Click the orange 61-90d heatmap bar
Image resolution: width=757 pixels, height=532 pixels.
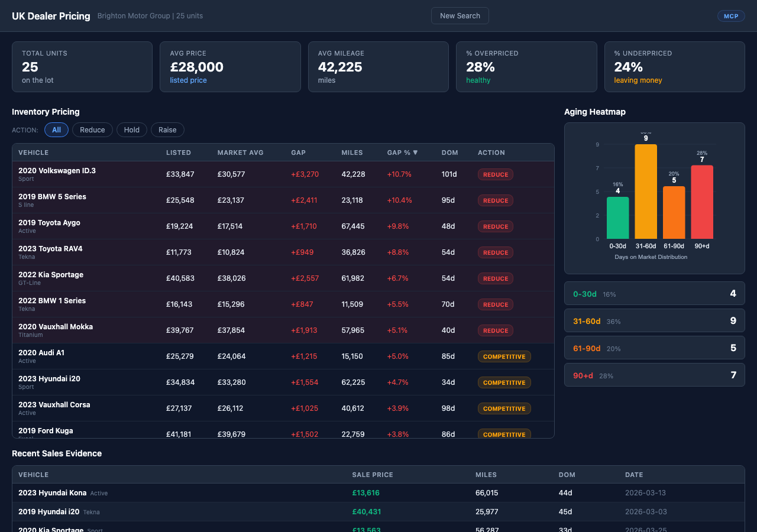tap(674, 213)
